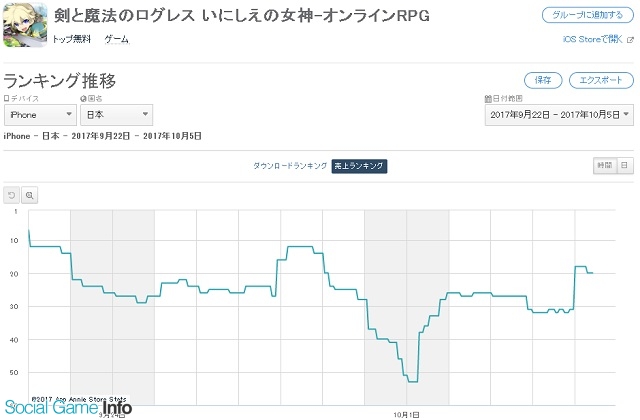This screenshot has height=420, width=640.
Task: Click the 保存 save button
Action: pos(543,80)
